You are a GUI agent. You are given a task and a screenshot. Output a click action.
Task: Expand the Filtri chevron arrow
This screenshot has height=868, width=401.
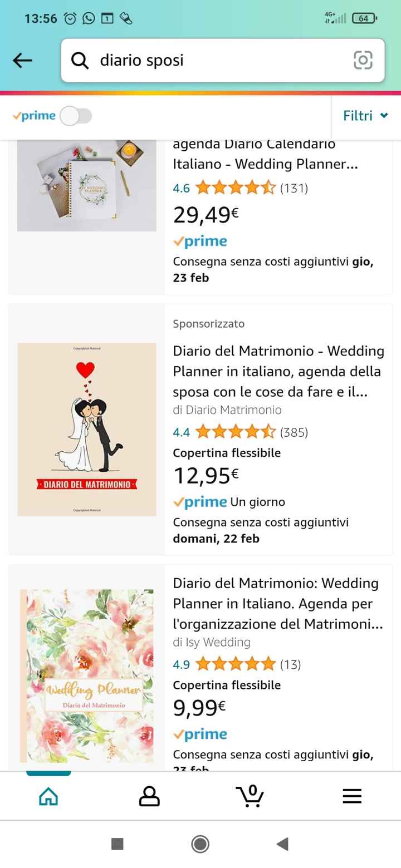coord(384,116)
